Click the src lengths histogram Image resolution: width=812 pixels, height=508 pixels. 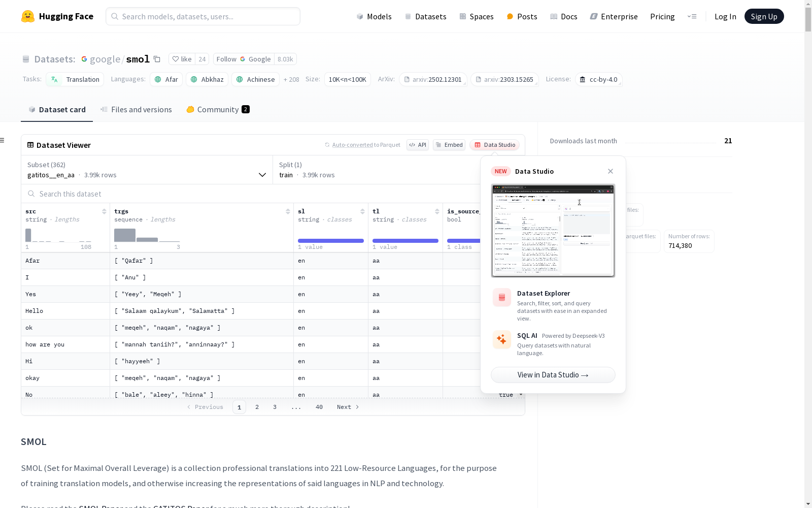click(58, 235)
